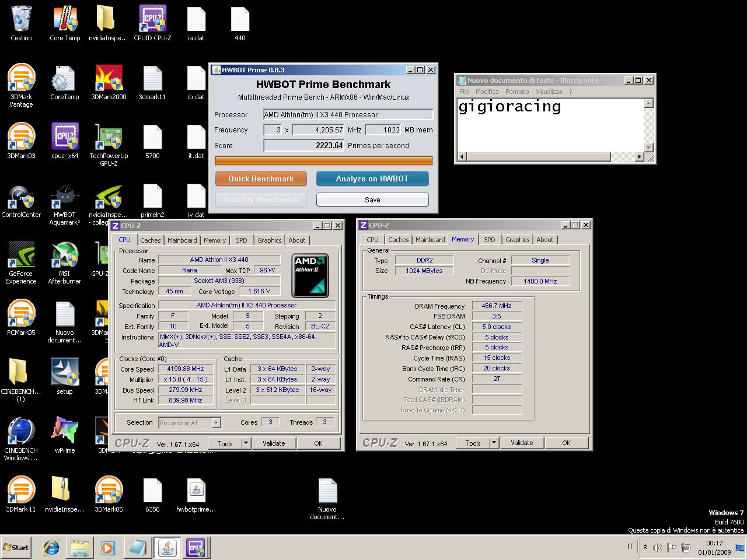Image resolution: width=747 pixels, height=560 pixels.
Task: Open Windows Explorer taskbar icon
Action: click(x=80, y=548)
